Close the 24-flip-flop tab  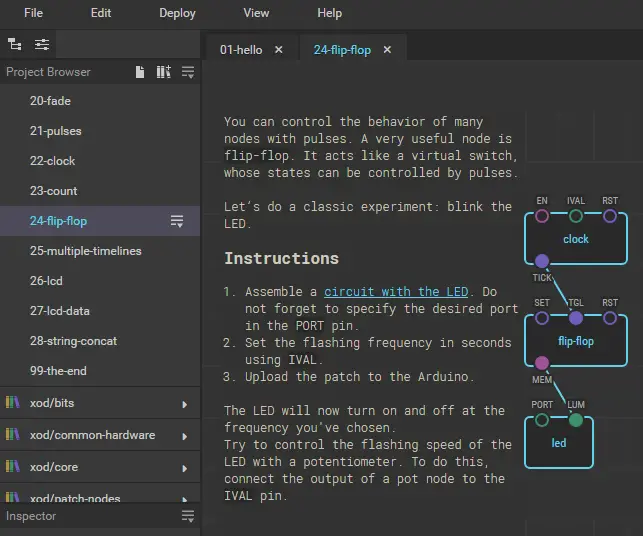coord(387,50)
